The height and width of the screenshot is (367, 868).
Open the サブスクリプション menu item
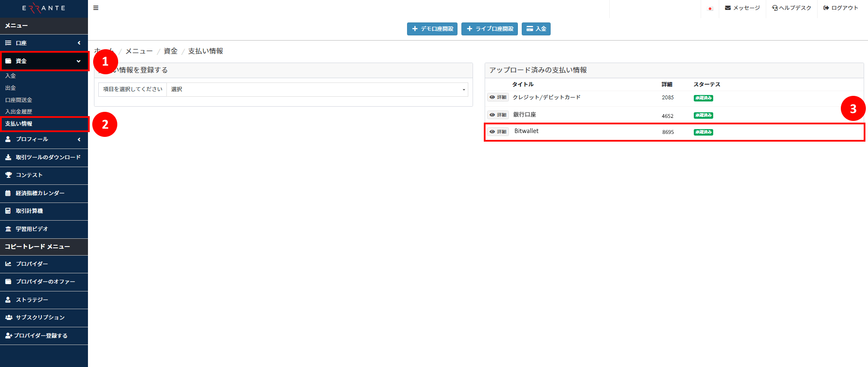pos(44,318)
